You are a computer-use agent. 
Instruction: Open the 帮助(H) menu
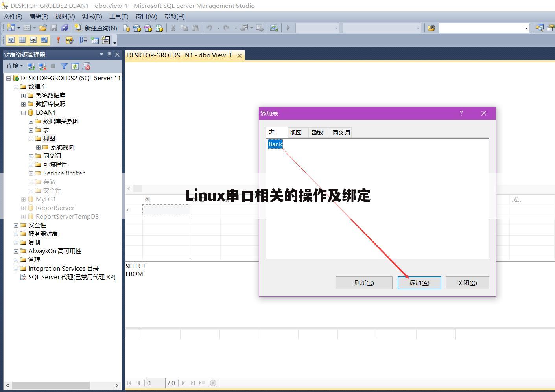[x=174, y=16]
